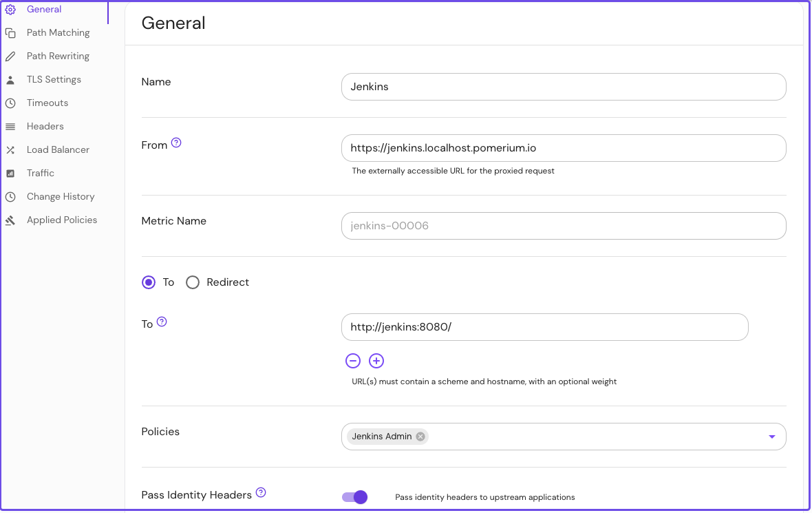
Task: Disable the Pass Identity Headers toggle
Action: tap(355, 497)
